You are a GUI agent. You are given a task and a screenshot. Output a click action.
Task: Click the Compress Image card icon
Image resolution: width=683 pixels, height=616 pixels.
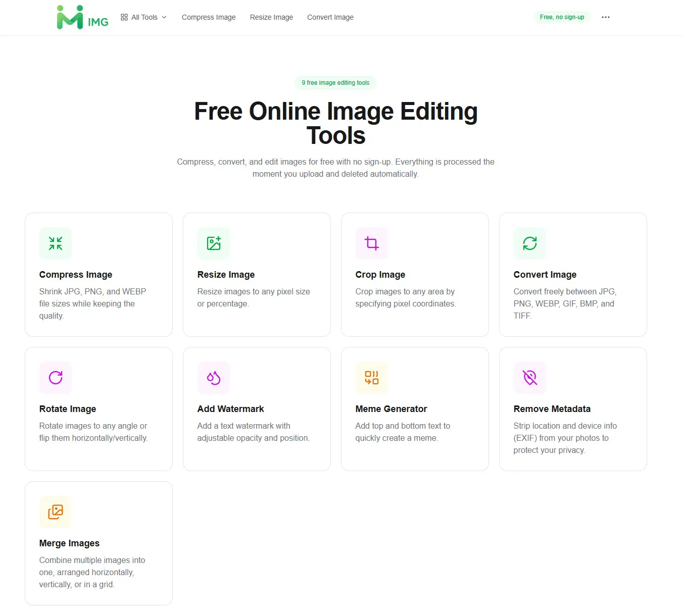tap(56, 243)
